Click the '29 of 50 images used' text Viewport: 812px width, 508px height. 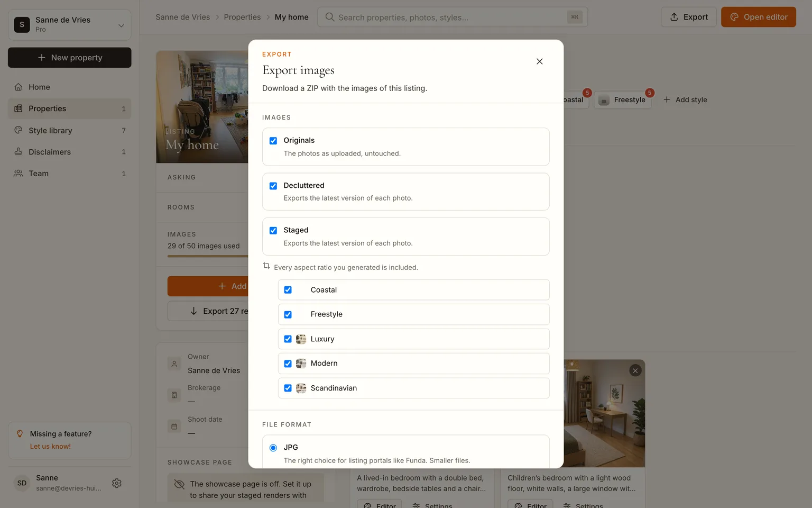pos(204,246)
